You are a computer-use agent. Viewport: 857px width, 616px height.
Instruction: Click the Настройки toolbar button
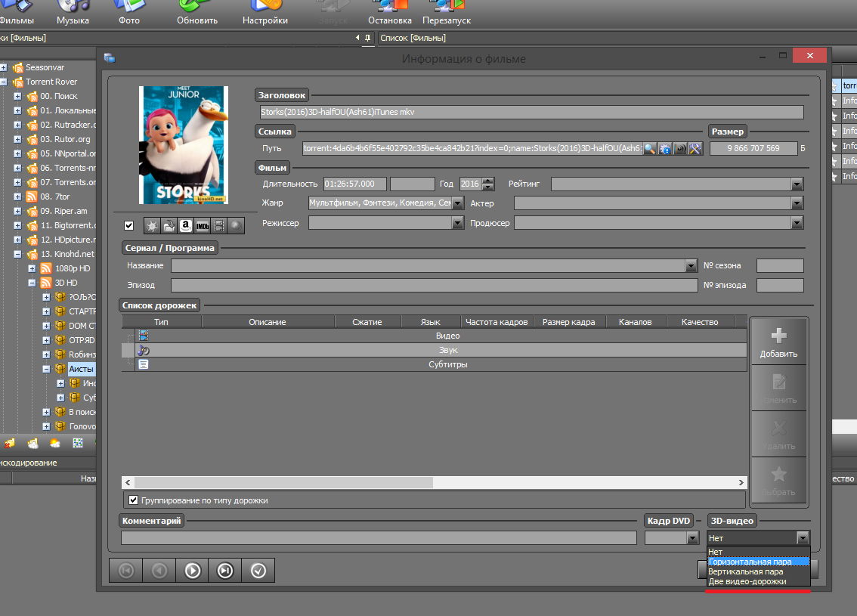pos(265,14)
